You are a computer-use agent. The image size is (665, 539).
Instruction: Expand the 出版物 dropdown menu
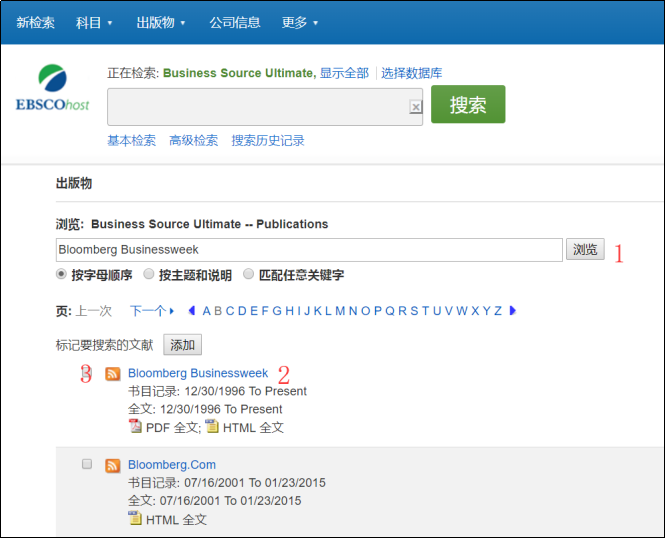[161, 22]
